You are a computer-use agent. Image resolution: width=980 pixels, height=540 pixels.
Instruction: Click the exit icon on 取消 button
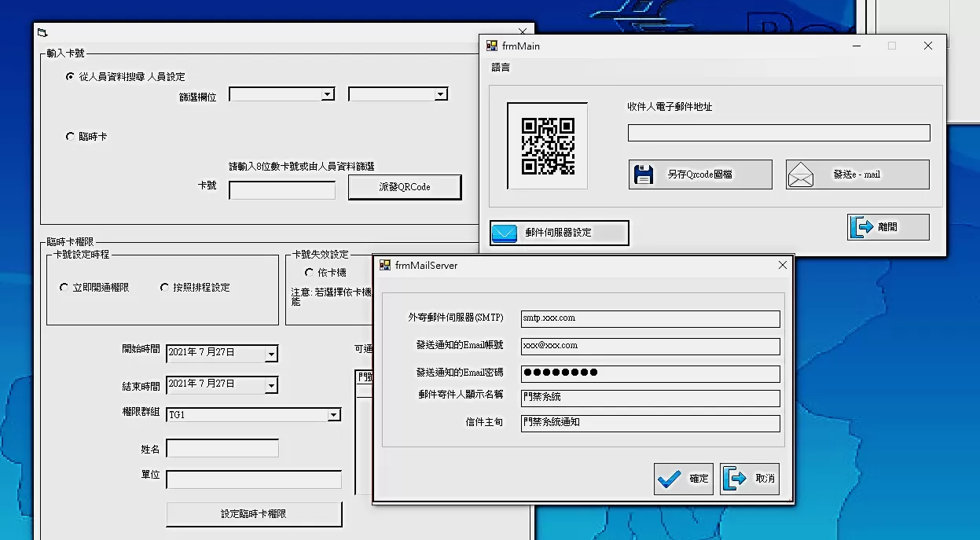(x=736, y=479)
